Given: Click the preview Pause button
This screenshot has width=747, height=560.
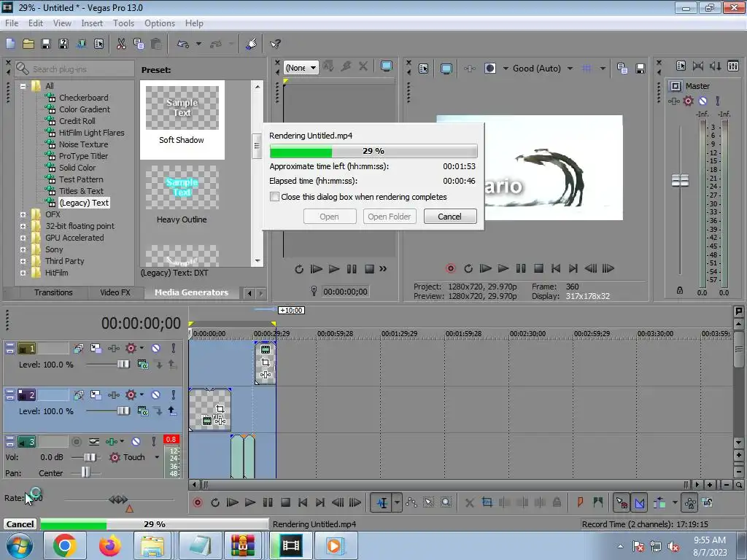Looking at the screenshot, I should [521, 268].
